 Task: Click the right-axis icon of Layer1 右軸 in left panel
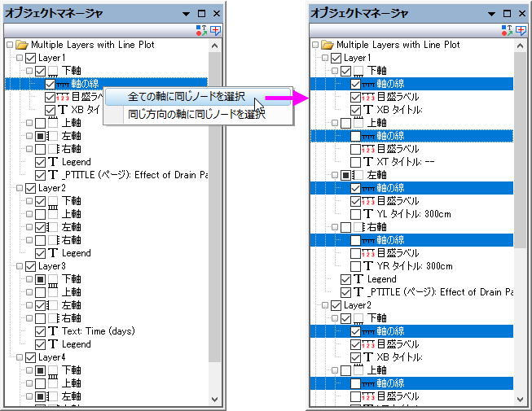55,149
